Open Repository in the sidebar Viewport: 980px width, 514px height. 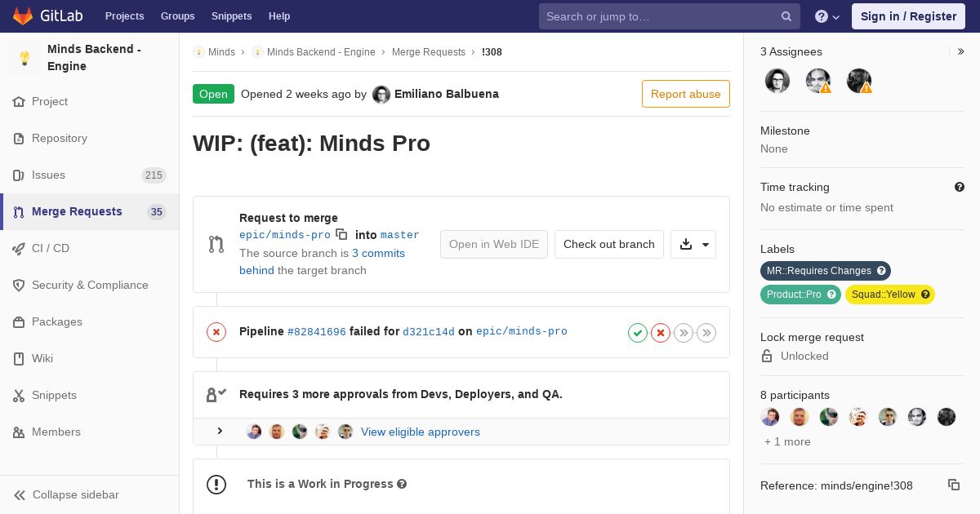(x=90, y=138)
